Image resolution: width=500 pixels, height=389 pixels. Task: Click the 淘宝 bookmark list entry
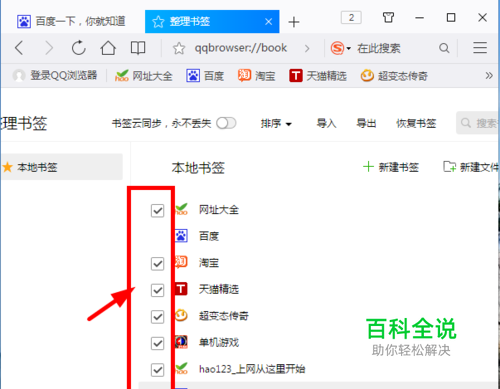pos(209,263)
